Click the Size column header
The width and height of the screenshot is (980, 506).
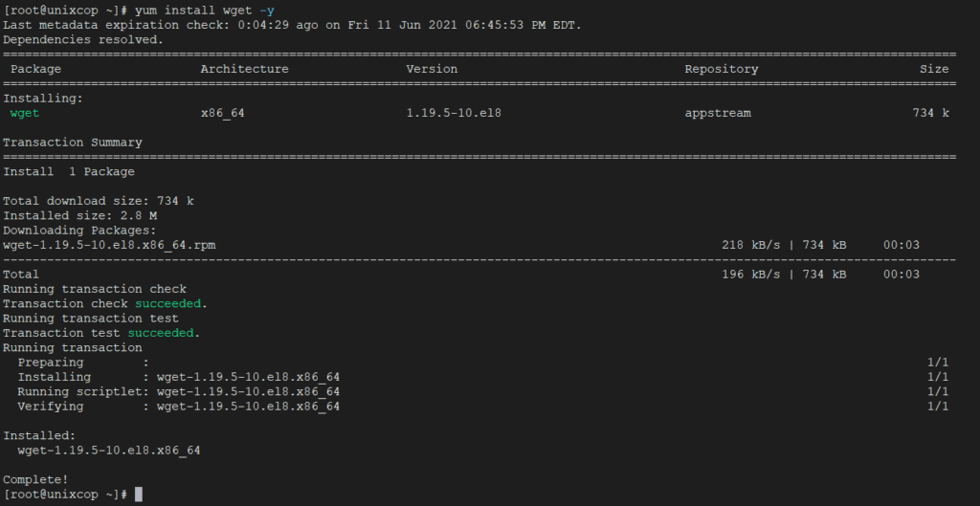tap(934, 69)
